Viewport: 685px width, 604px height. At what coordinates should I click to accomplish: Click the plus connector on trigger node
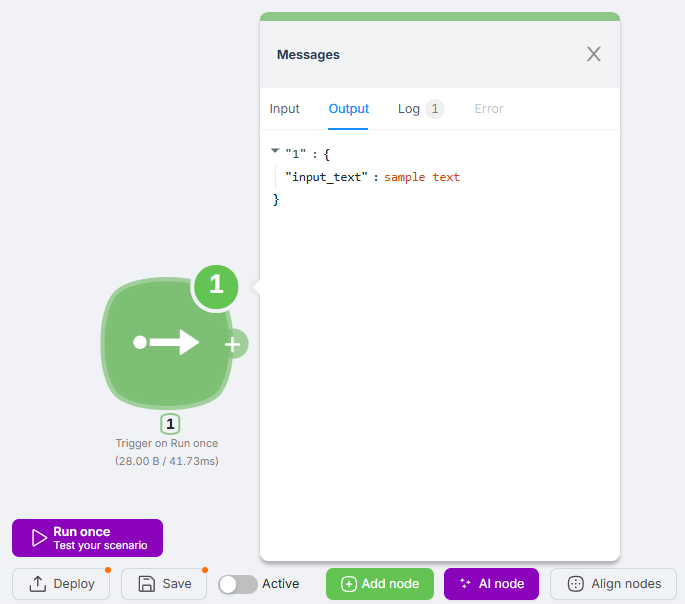point(233,344)
